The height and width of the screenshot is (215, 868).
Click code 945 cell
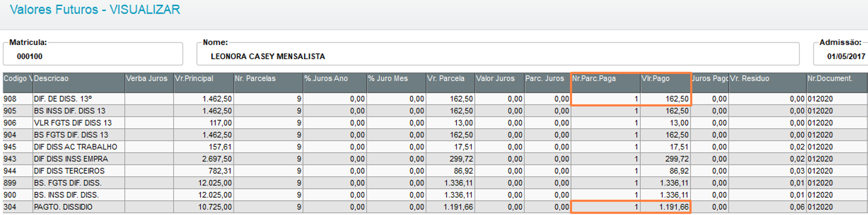click(x=18, y=146)
